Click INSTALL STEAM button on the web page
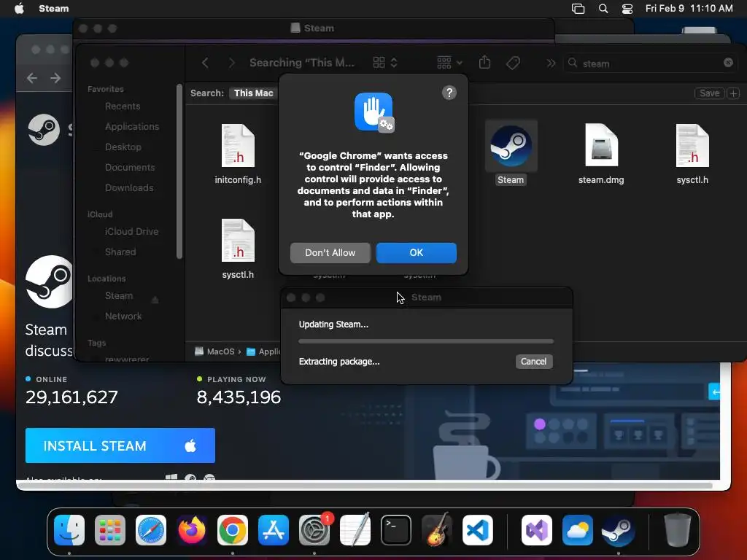This screenshot has height=560, width=747. pyautogui.click(x=120, y=446)
